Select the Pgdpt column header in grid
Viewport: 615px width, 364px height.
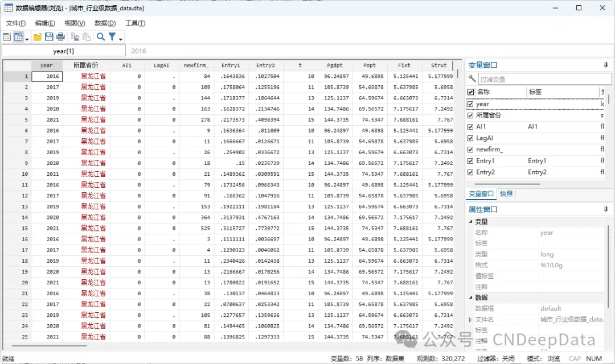[335, 65]
